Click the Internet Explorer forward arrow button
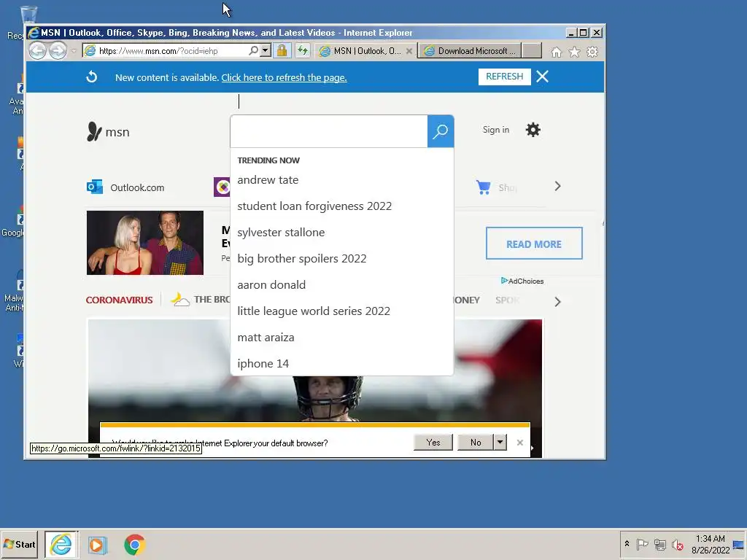The image size is (747, 560). click(58, 50)
